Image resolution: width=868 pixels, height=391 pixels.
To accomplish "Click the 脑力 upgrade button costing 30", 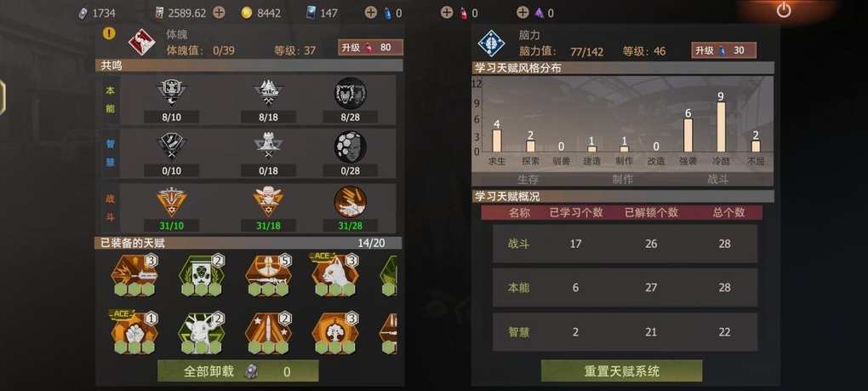I will tap(723, 50).
